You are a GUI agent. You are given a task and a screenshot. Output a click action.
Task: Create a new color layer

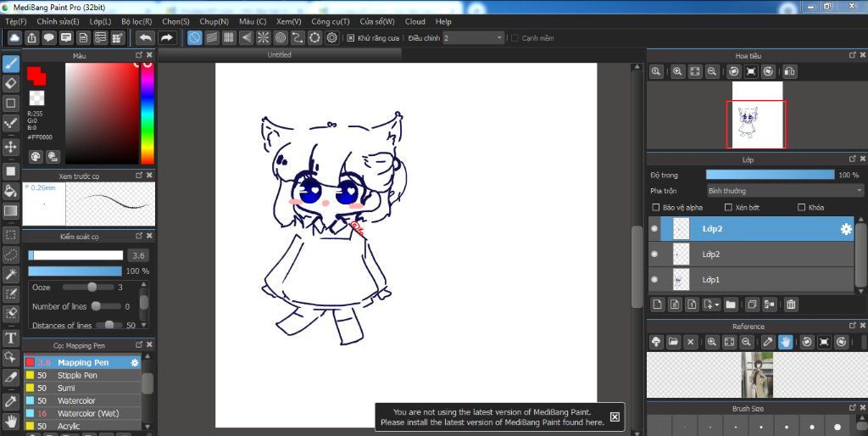[657, 305]
